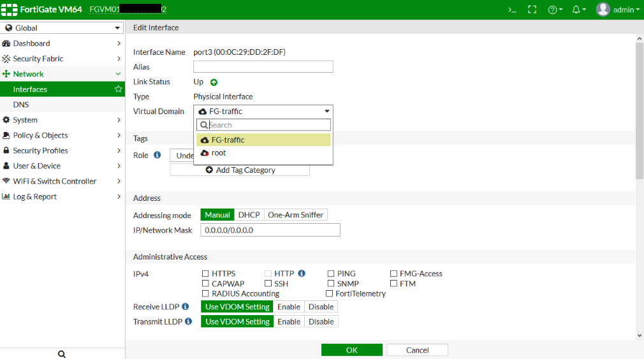Set Receive LLDP to Enable

click(289, 307)
